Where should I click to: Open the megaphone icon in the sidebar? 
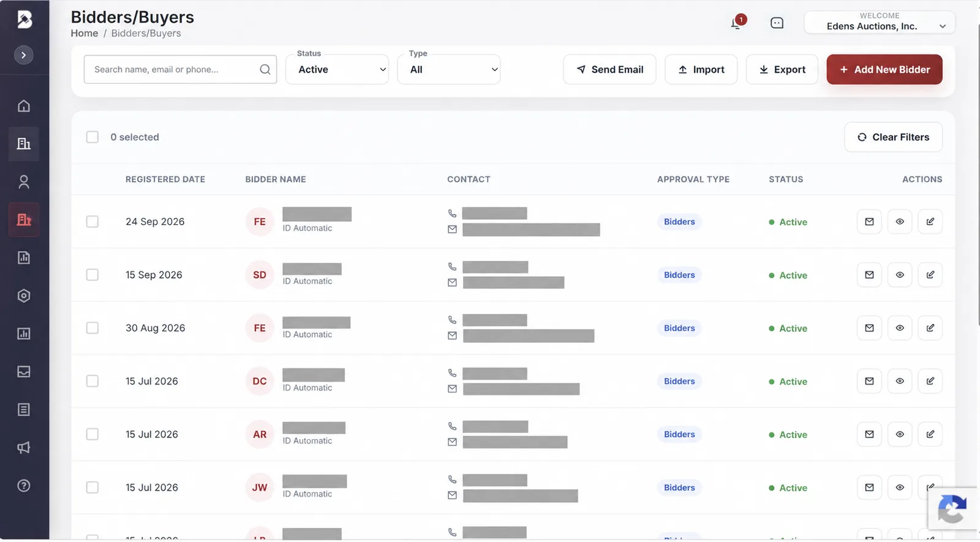pyautogui.click(x=24, y=448)
